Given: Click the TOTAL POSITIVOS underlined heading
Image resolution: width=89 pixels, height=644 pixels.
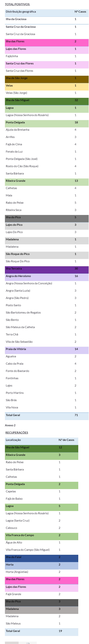Looking at the screenshot, I should coord(17,4).
